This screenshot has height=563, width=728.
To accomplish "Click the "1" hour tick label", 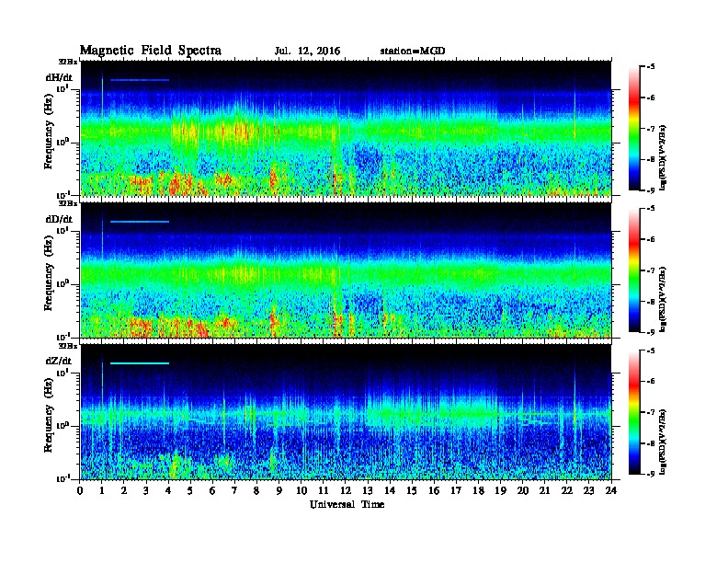I will pos(102,491).
